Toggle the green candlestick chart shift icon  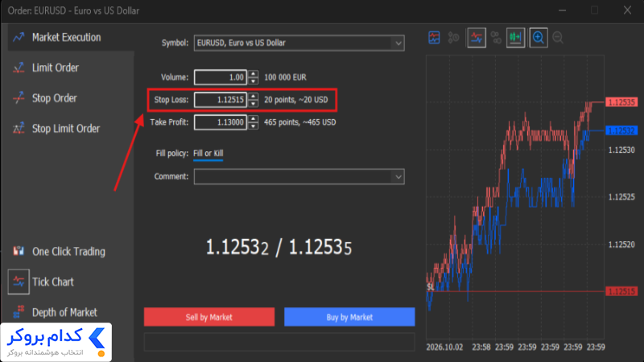tap(515, 38)
